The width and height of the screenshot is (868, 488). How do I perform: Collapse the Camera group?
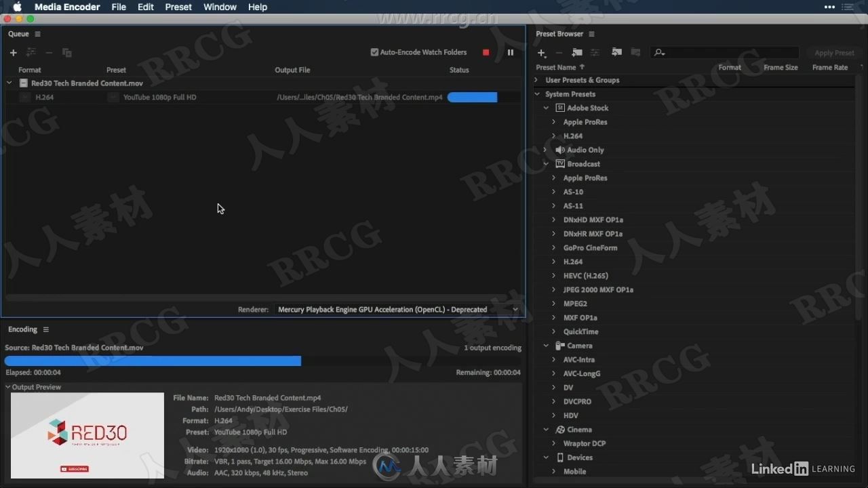coord(546,346)
